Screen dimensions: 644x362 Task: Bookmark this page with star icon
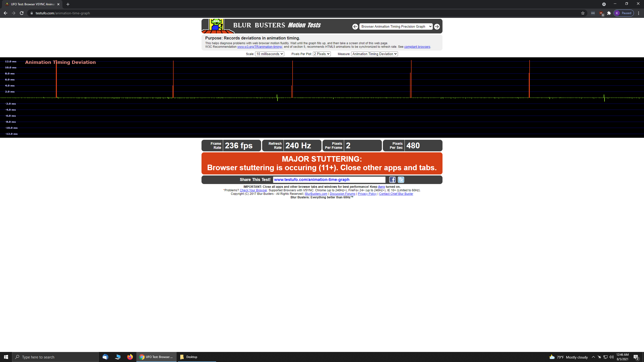(583, 13)
